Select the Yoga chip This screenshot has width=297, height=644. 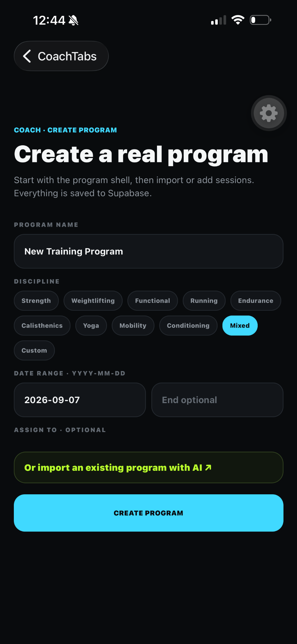click(x=91, y=325)
